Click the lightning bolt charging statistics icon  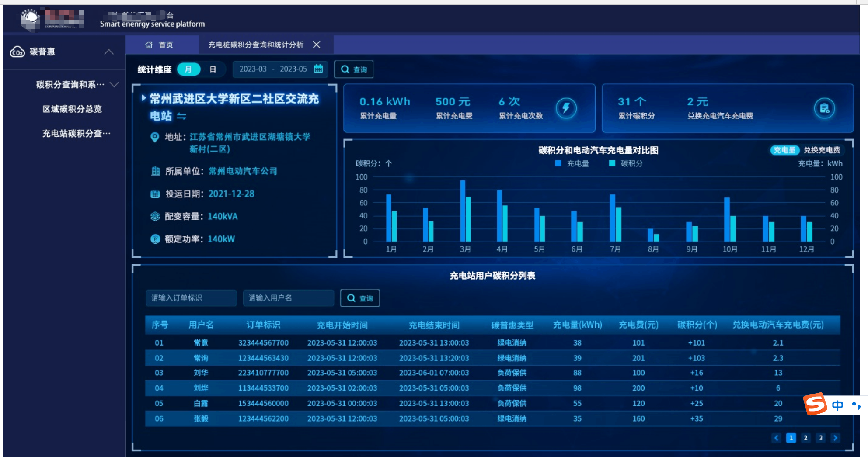(566, 108)
